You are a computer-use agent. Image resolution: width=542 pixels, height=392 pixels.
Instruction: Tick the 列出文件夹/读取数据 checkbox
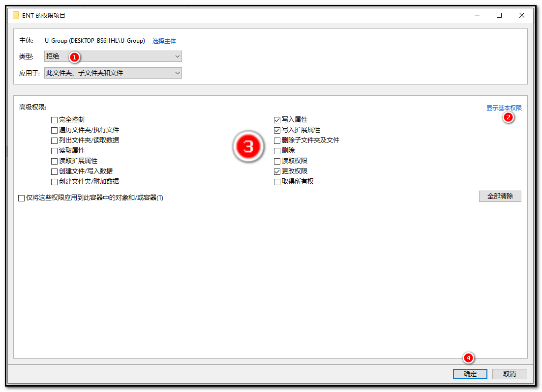(55, 140)
